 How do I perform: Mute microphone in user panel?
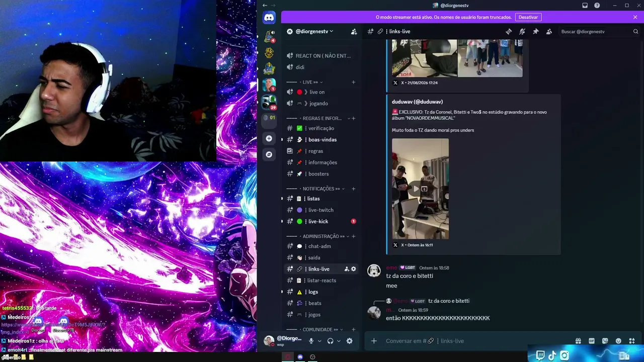311,341
